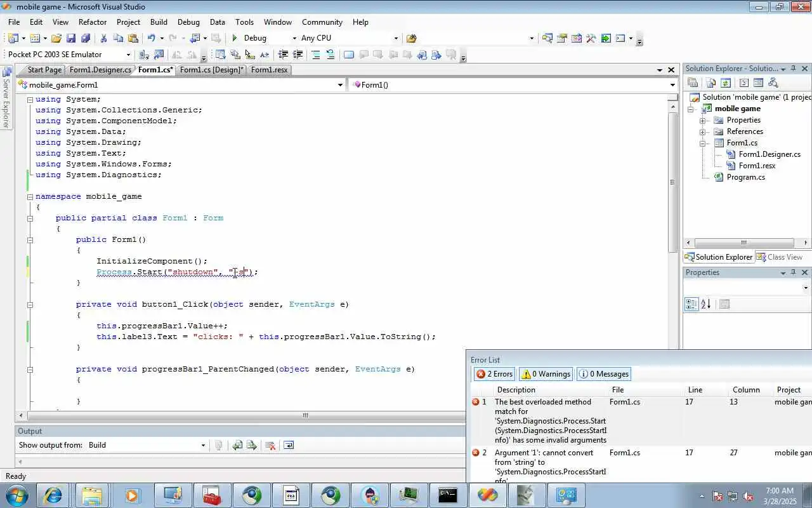Open the Server Explorer side tab
Image resolution: width=812 pixels, height=508 pixels.
[6, 98]
